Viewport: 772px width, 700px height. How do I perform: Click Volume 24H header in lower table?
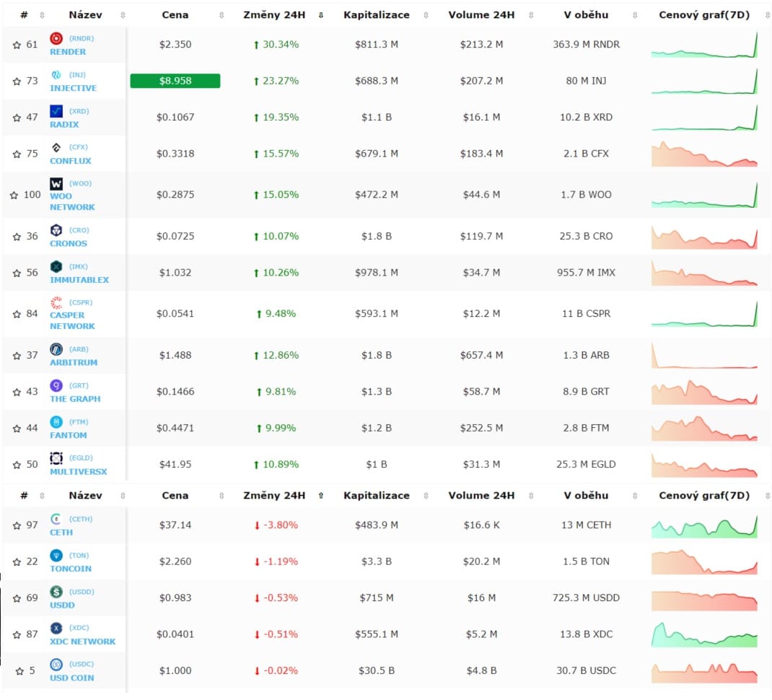point(481,496)
